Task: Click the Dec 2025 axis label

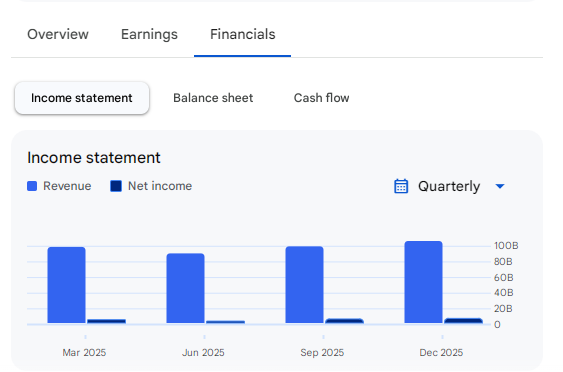Action: coord(441,353)
